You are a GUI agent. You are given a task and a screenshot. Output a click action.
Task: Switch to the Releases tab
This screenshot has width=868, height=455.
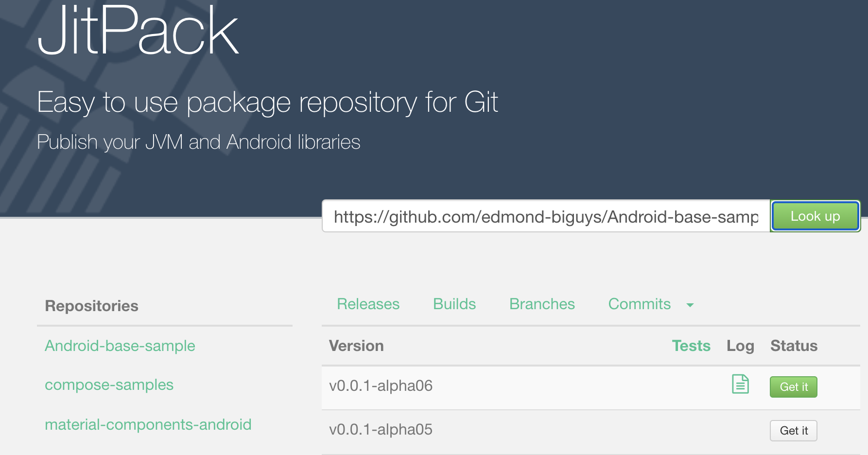pos(368,304)
